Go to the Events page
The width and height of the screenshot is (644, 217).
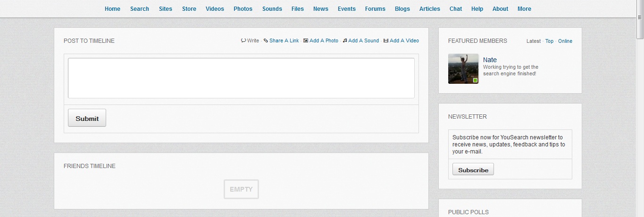[x=347, y=9]
